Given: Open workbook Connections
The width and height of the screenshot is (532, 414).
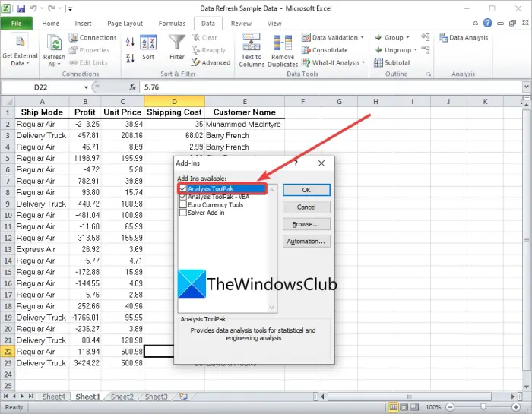Looking at the screenshot, I should click(x=93, y=38).
